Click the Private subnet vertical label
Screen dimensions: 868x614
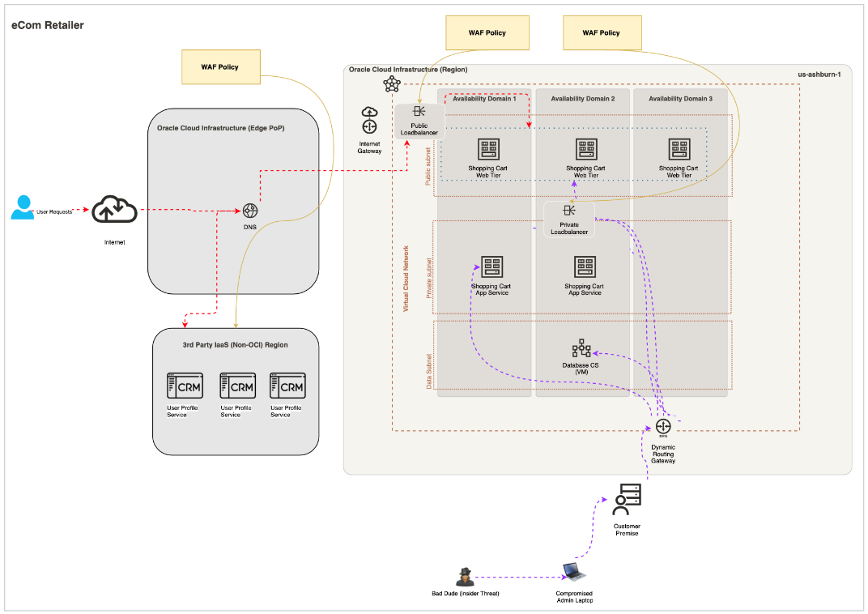coord(428,278)
